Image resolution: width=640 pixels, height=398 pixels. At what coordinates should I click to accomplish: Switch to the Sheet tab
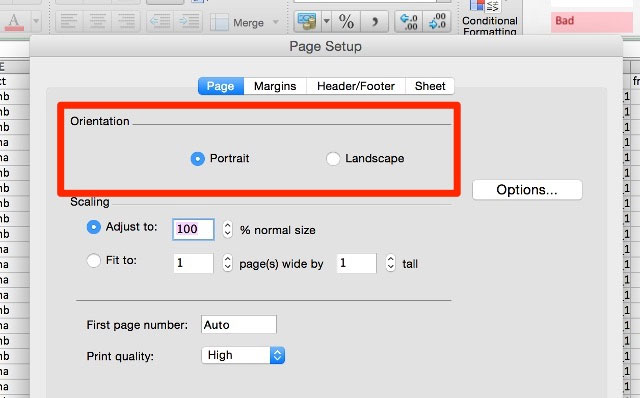click(x=430, y=86)
